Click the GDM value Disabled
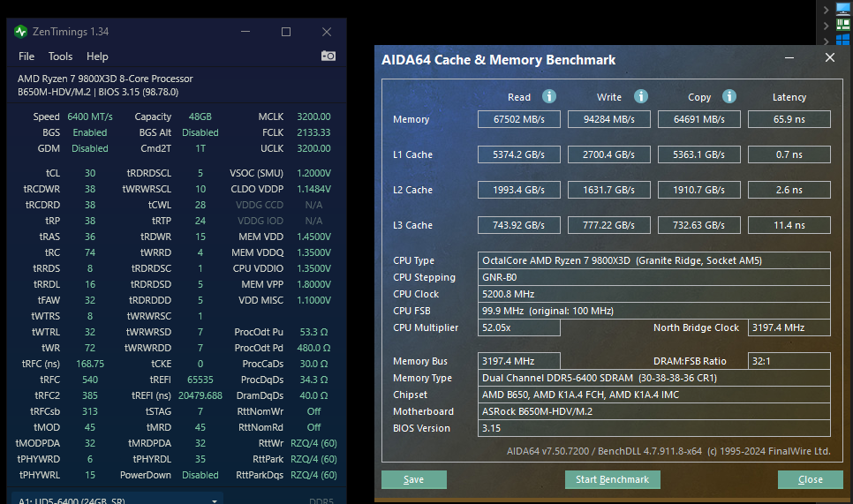This screenshot has height=504, width=853. (x=90, y=148)
